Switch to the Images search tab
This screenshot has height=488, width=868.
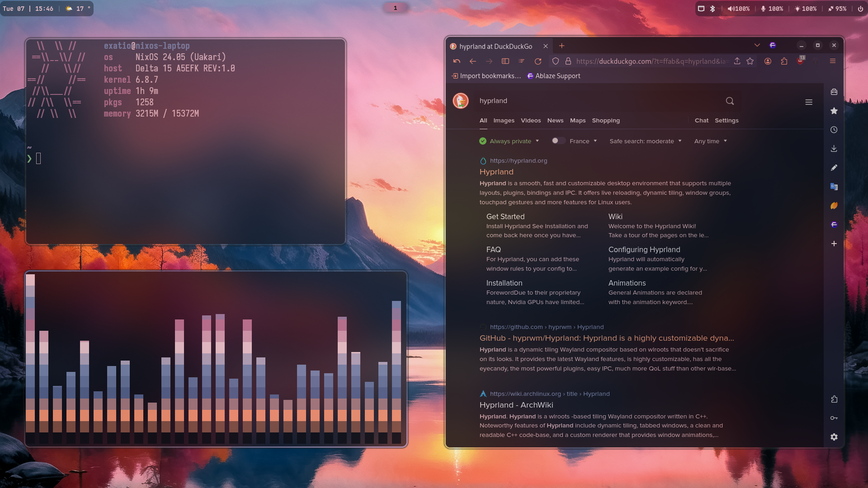coord(504,121)
